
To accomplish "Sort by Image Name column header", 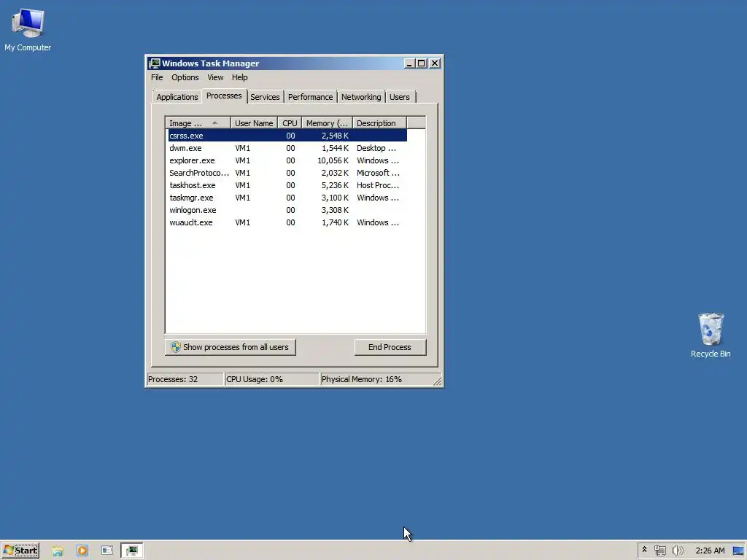I will (x=198, y=122).
